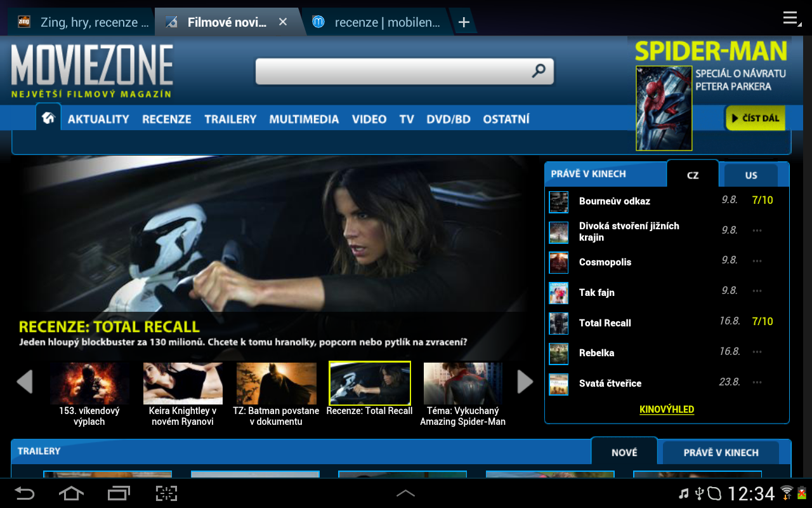Open Rebelka poster icon
The height and width of the screenshot is (508, 812).
coord(558,353)
